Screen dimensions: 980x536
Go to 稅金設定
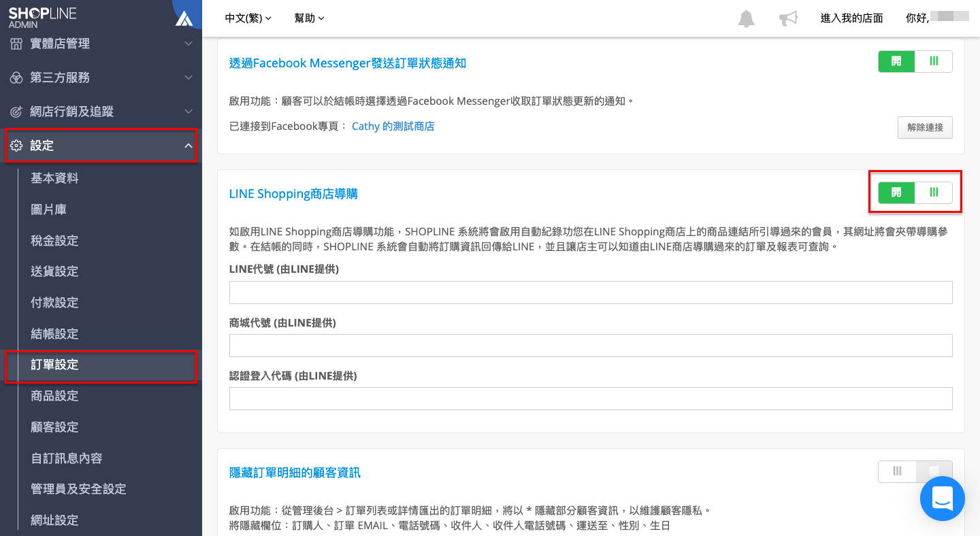pos(55,241)
